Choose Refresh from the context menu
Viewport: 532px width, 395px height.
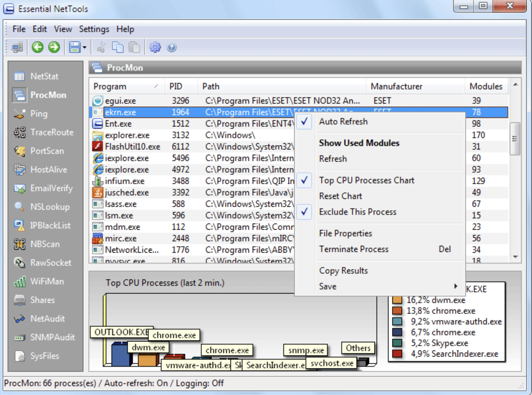tap(379, 159)
